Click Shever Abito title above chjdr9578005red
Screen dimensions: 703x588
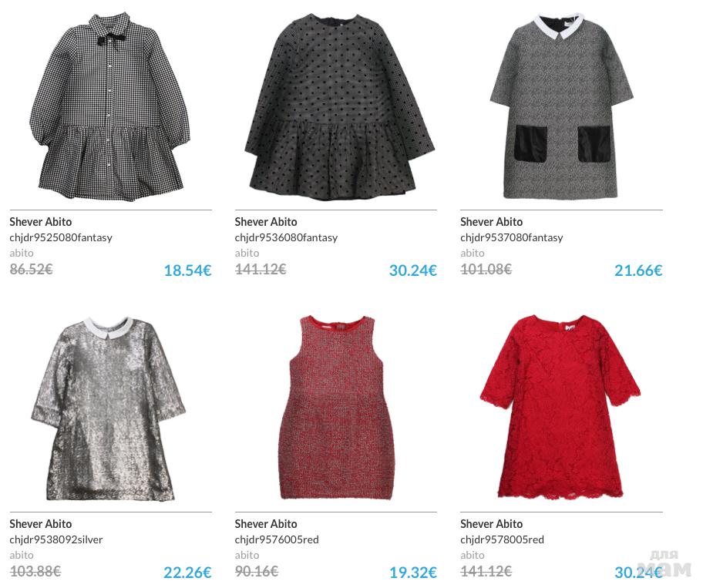[x=491, y=524]
